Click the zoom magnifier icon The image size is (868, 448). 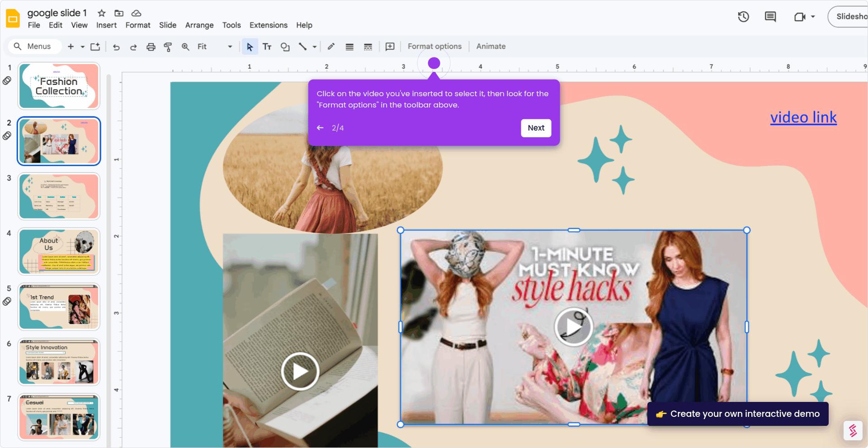pyautogui.click(x=185, y=47)
